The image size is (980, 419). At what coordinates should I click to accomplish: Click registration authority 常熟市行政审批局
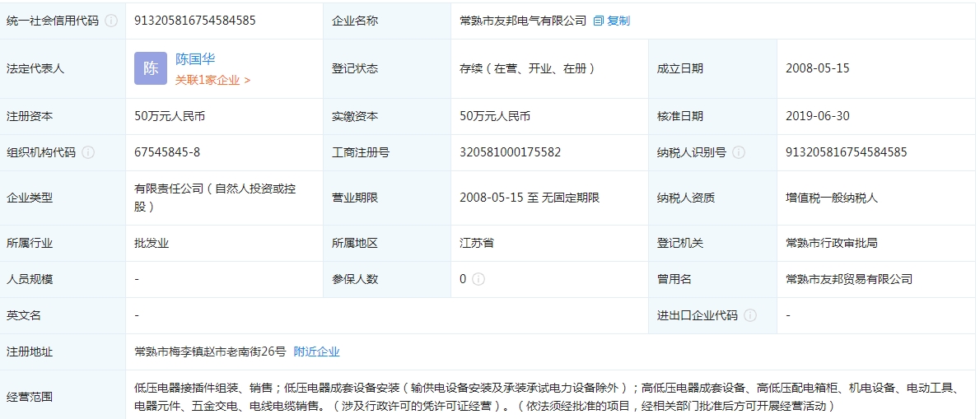click(x=832, y=243)
